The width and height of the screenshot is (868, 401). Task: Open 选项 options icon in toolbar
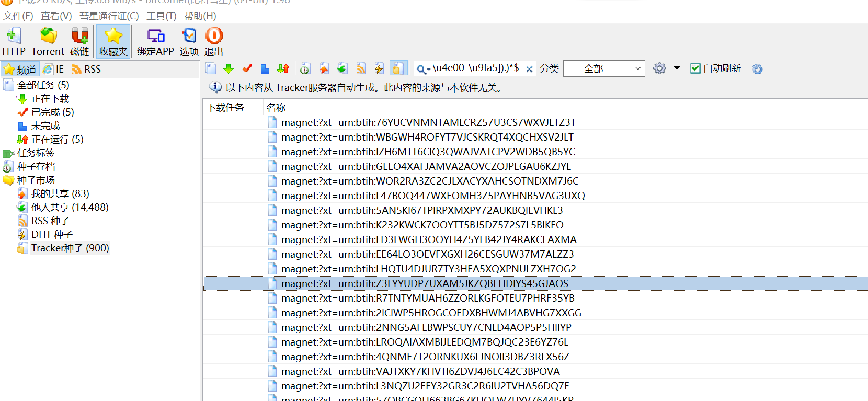click(x=189, y=41)
